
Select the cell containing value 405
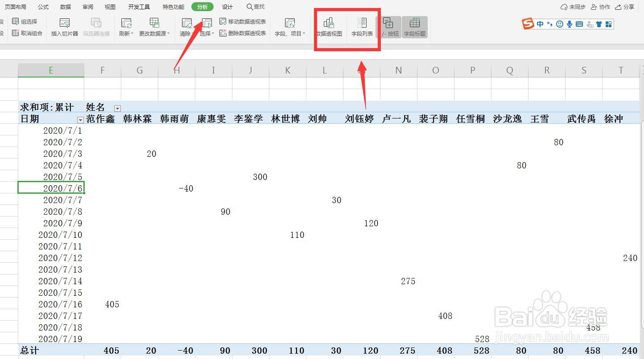pos(111,304)
